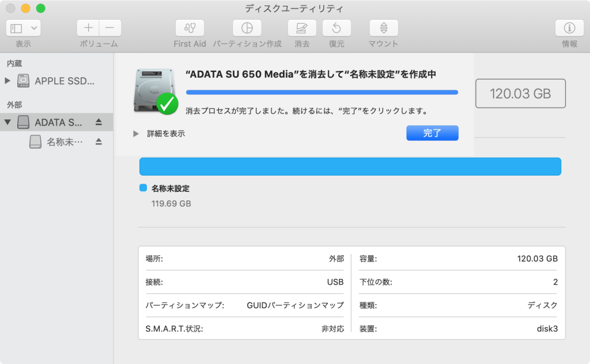Screen dimensions: 590x364
Task: Select the APPLE SSD internal disk
Action: click(x=63, y=81)
